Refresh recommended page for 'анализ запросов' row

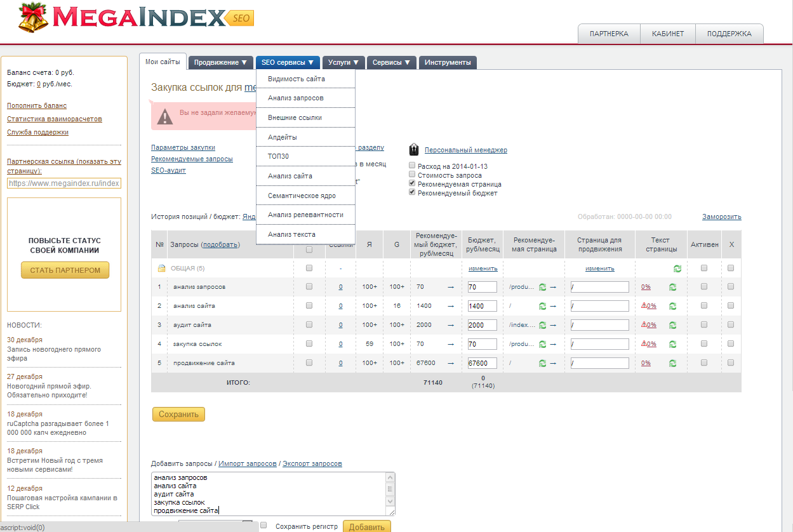click(543, 287)
